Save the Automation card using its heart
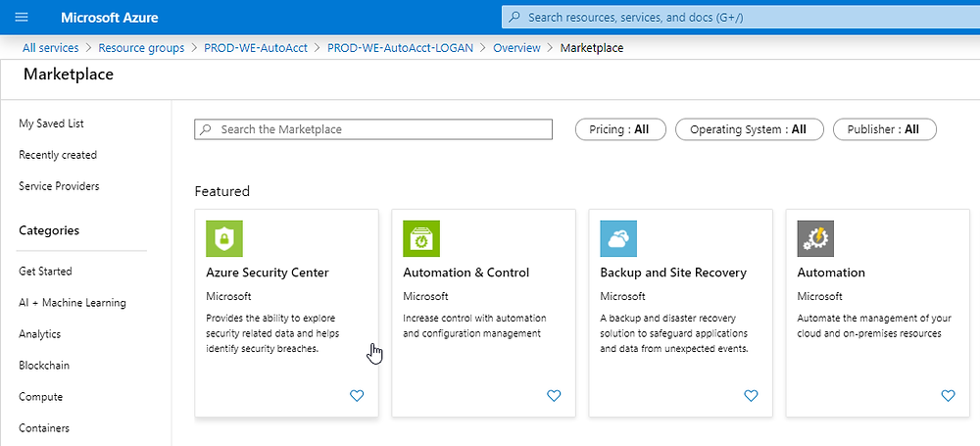The height and width of the screenshot is (446, 980). tap(948, 395)
